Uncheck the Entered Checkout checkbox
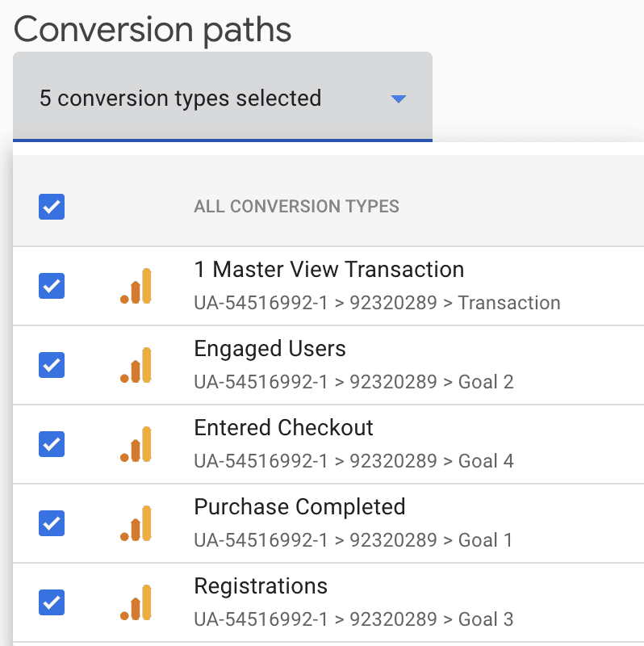644x646 pixels. 51,444
